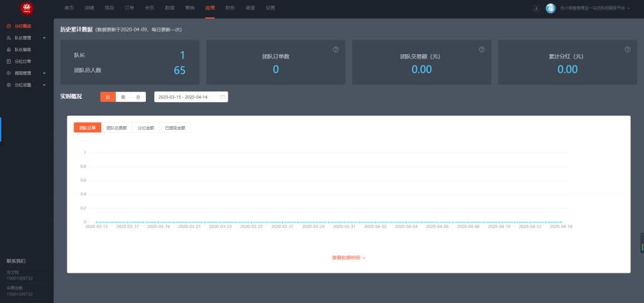The height and width of the screenshot is (303, 644).
Task: Click the 队长 count value 1
Action: (183, 55)
